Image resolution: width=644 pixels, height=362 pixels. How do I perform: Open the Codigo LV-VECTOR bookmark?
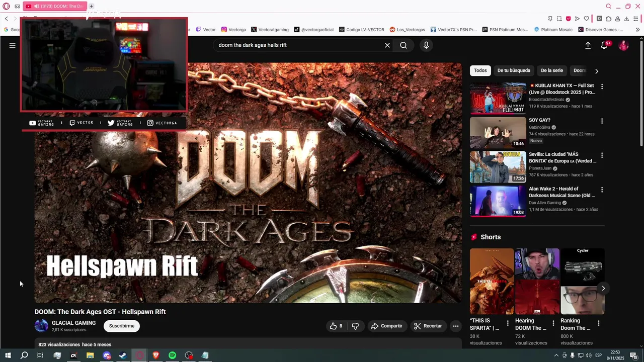[362, 30]
